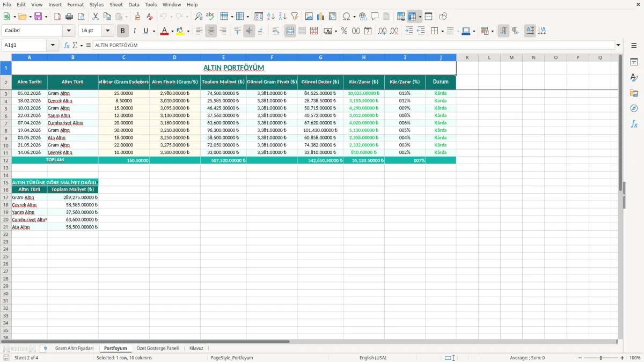The height and width of the screenshot is (362, 644).
Task: Click the AutoFilter funnel icon
Action: (x=294, y=17)
